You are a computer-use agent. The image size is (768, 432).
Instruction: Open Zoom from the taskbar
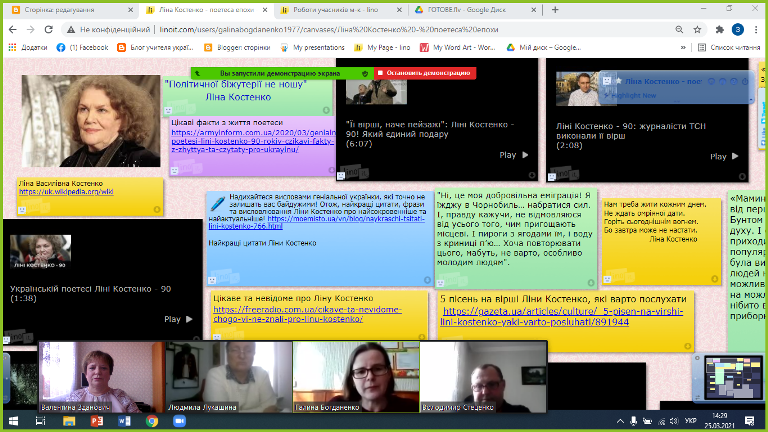[179, 421]
